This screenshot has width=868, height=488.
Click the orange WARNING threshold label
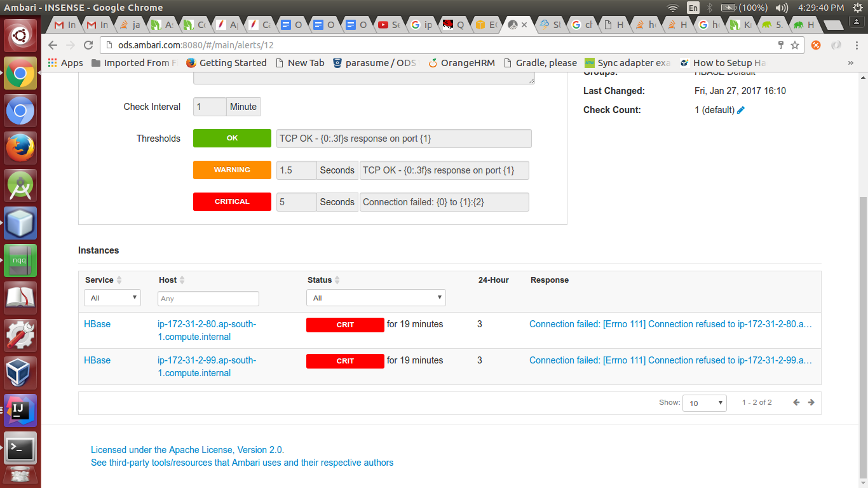232,170
